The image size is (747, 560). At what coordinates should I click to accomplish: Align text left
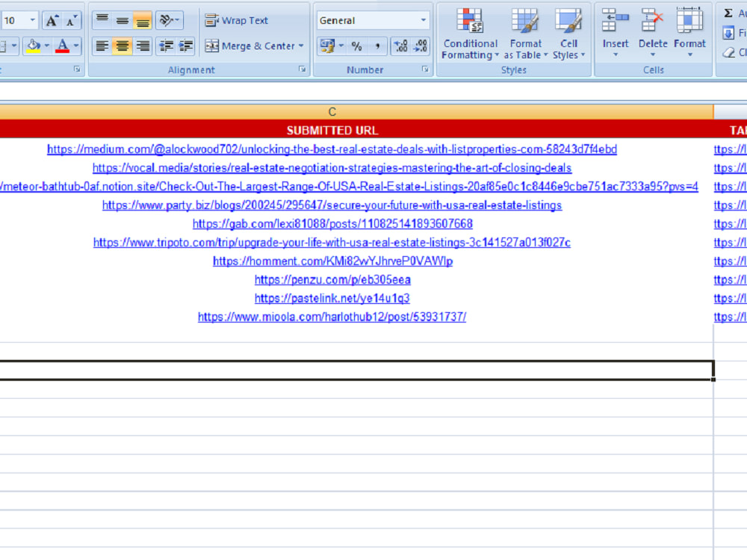pos(102,46)
